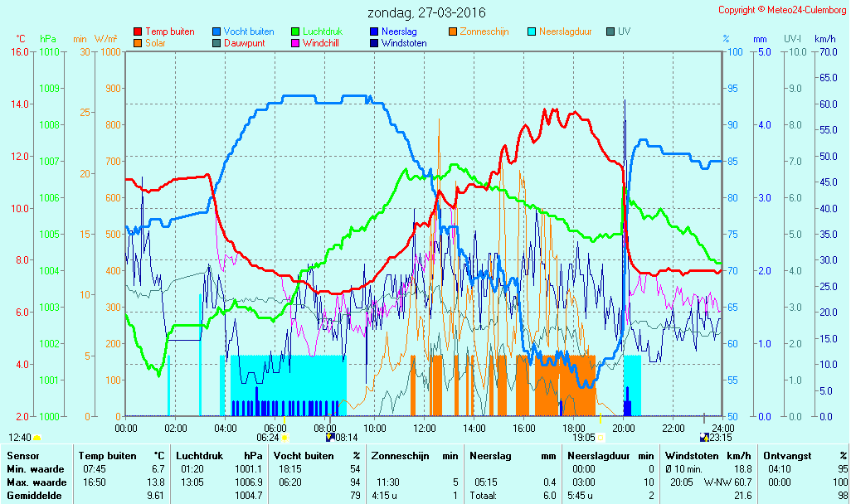Click the Sensor header in the statistics table
Viewport: 851px width, 504px height.
point(22,456)
